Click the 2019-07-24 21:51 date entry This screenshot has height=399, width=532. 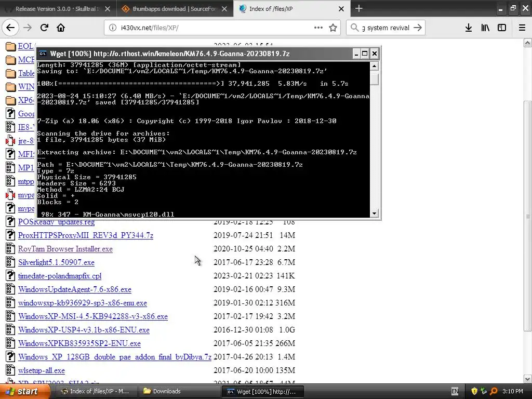pyautogui.click(x=243, y=235)
